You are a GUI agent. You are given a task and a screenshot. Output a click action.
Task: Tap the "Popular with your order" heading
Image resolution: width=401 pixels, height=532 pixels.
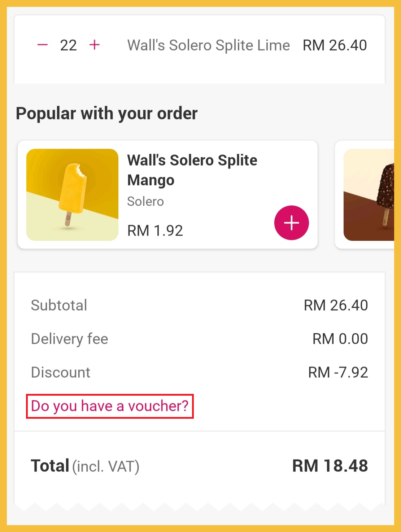pyautogui.click(x=107, y=113)
